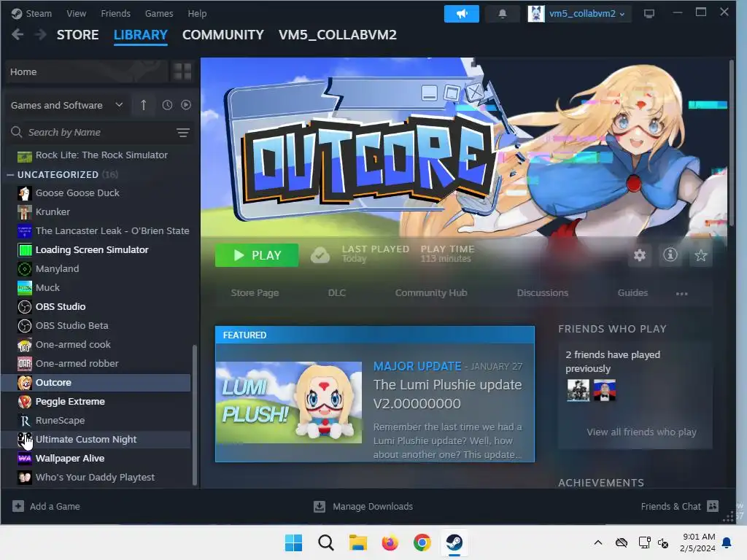Click the Wallpaper Alive icon
The height and width of the screenshot is (560, 747).
click(x=25, y=459)
